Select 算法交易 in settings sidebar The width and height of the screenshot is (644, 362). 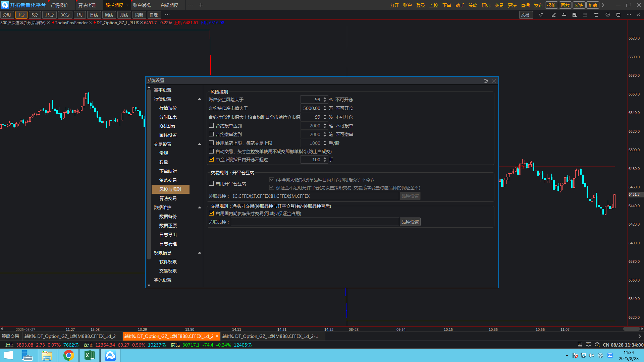[x=168, y=198]
